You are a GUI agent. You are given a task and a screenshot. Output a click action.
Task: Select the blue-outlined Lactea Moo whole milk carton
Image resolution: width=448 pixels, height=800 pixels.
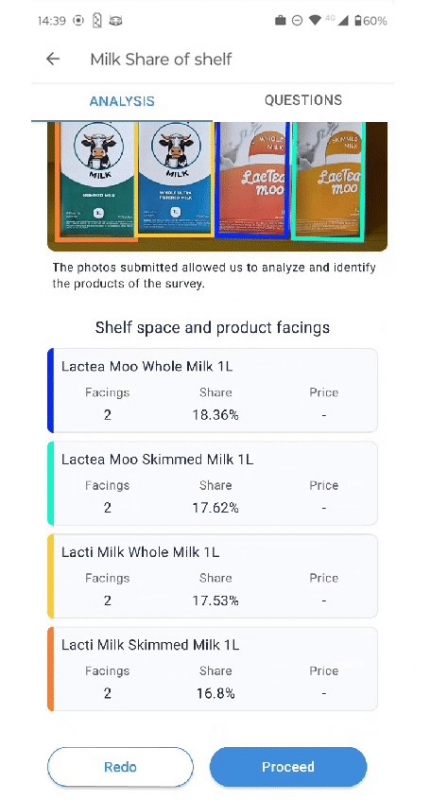click(253, 180)
